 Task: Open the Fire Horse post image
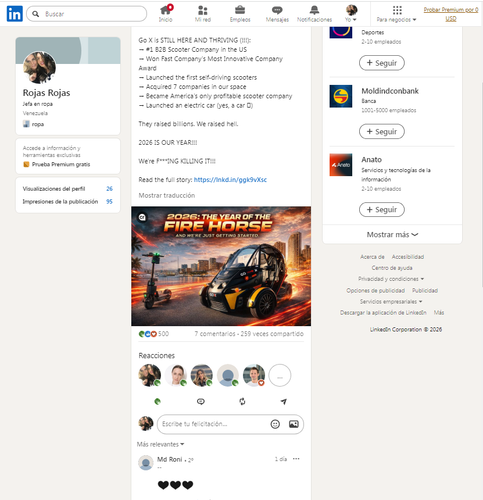221,266
